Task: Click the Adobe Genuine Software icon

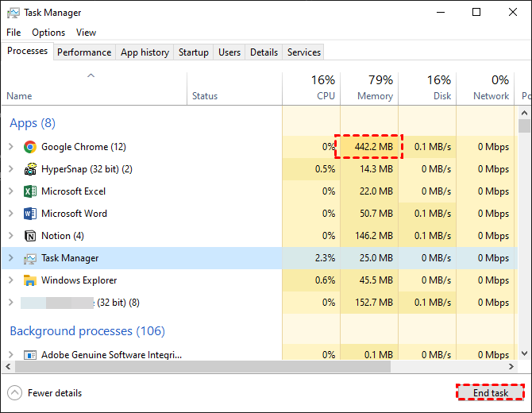Action: click(30, 355)
